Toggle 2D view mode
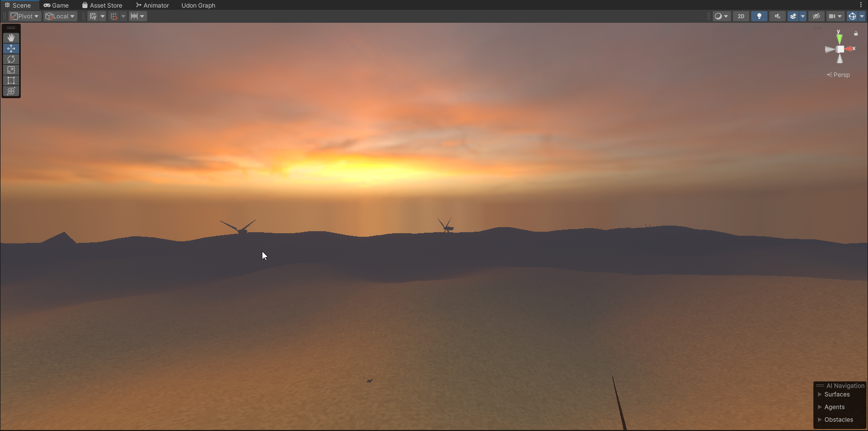Image resolution: width=868 pixels, height=431 pixels. pos(741,16)
